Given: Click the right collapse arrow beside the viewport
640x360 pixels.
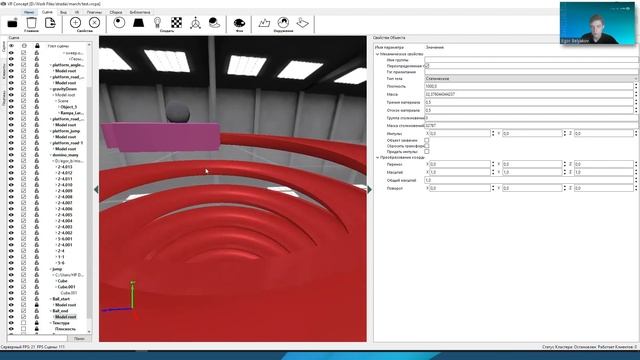Looking at the screenshot, I should point(369,189).
